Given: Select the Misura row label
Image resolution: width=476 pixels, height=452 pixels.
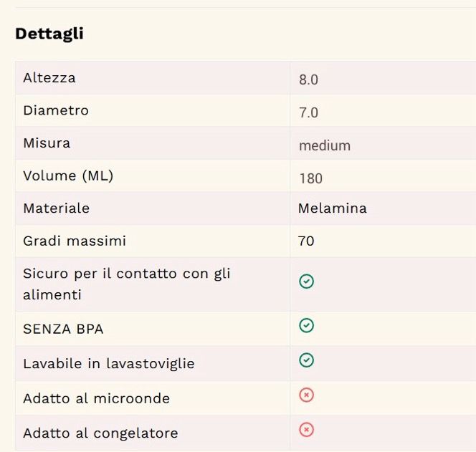Looking at the screenshot, I should click(47, 143).
